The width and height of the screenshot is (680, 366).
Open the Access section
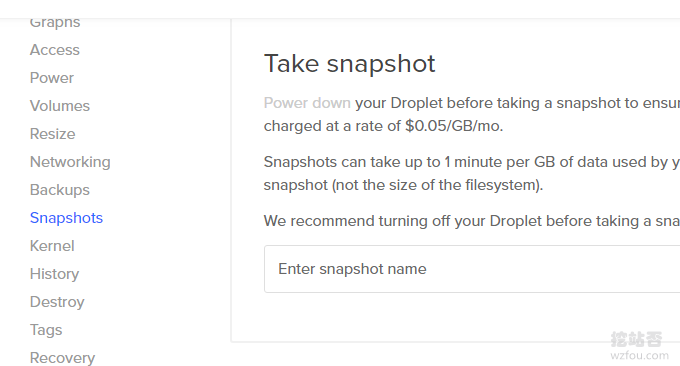(x=55, y=50)
